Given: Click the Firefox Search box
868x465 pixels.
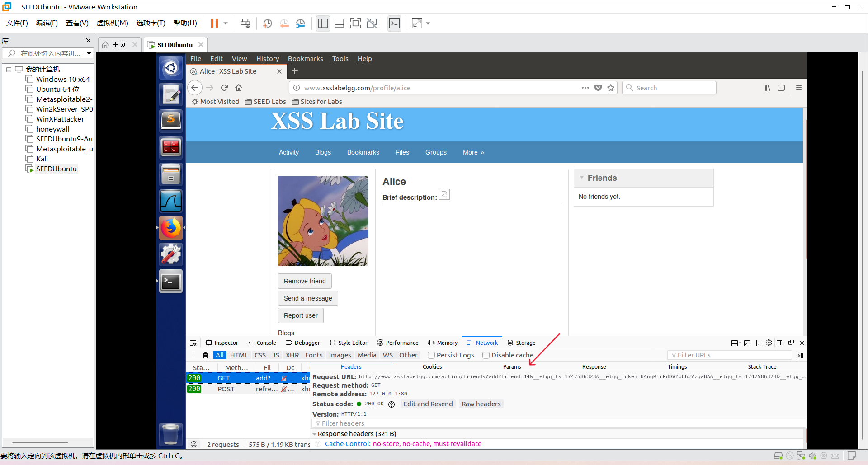Looking at the screenshot, I should tap(669, 88).
